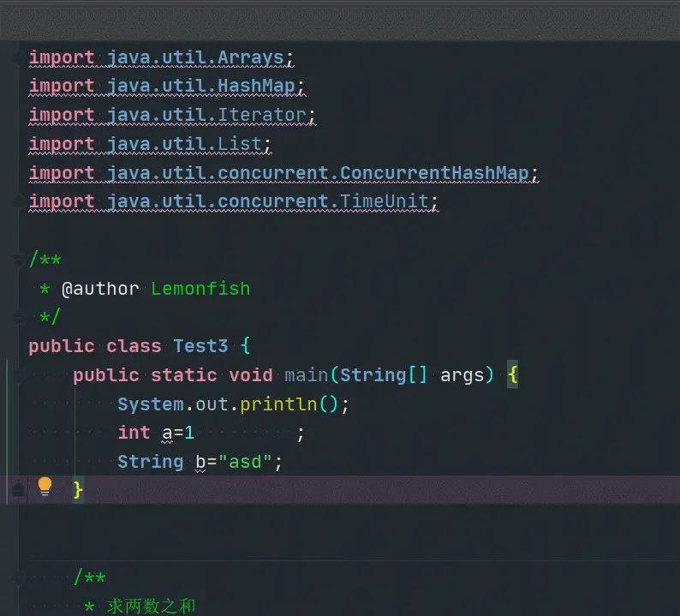Viewport: 680px width, 616px height.
Task: Click the string literal "asd"
Action: pos(245,462)
